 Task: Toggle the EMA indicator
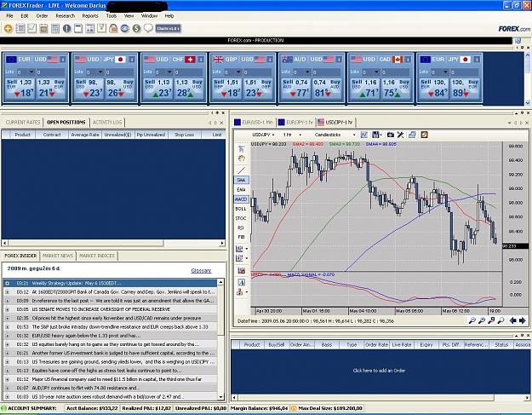pos(241,189)
